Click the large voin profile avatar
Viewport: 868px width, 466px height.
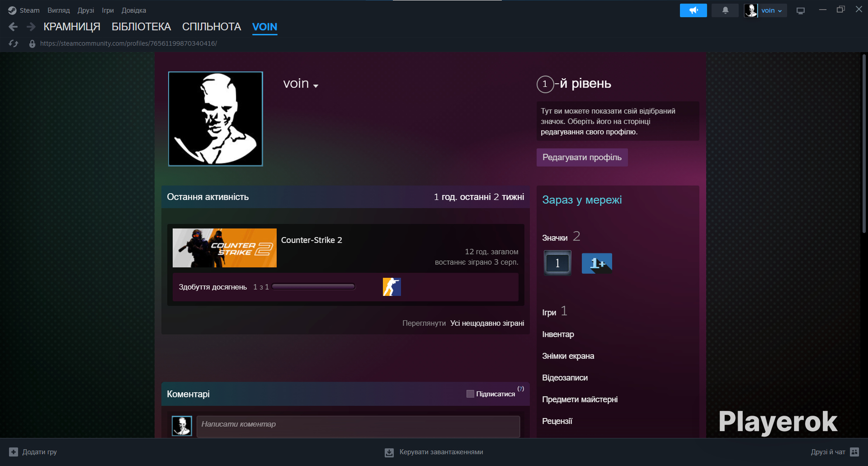tap(216, 119)
